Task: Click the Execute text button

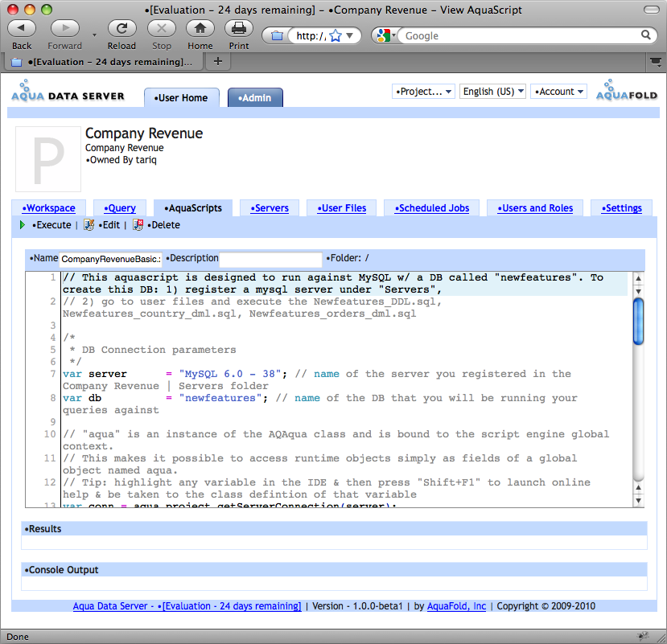Action: [51, 225]
